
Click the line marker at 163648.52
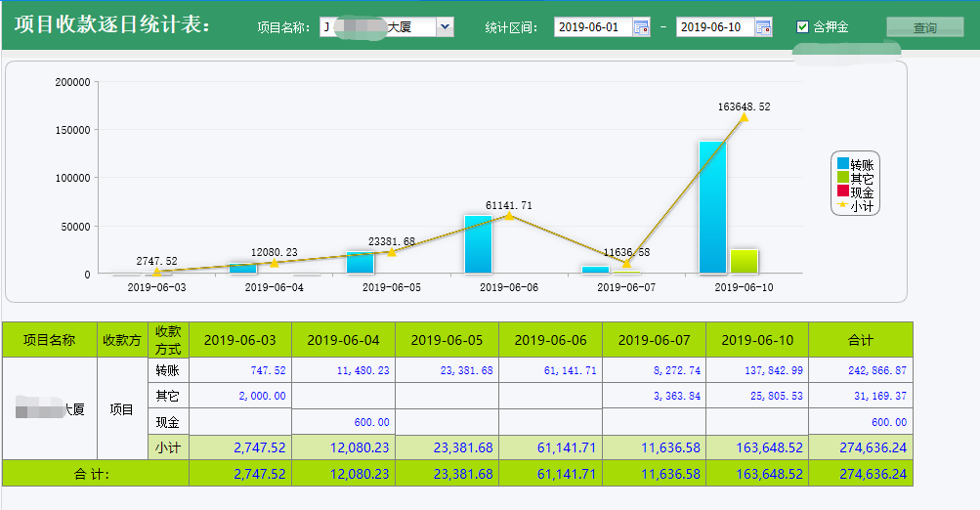click(x=744, y=117)
